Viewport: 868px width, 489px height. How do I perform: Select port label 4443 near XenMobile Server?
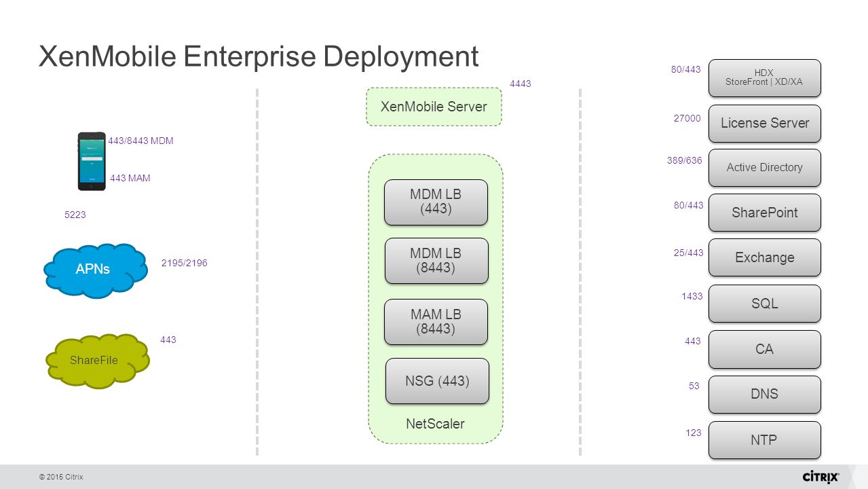point(520,84)
